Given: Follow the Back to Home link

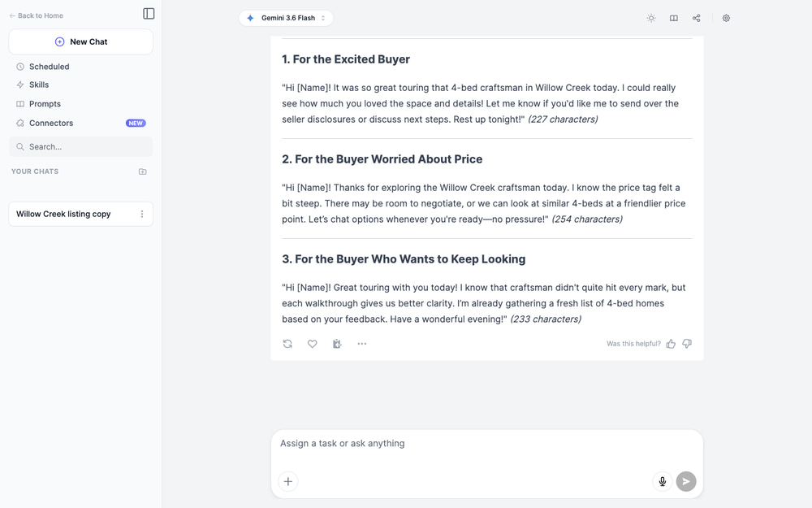Looking at the screenshot, I should click(37, 15).
